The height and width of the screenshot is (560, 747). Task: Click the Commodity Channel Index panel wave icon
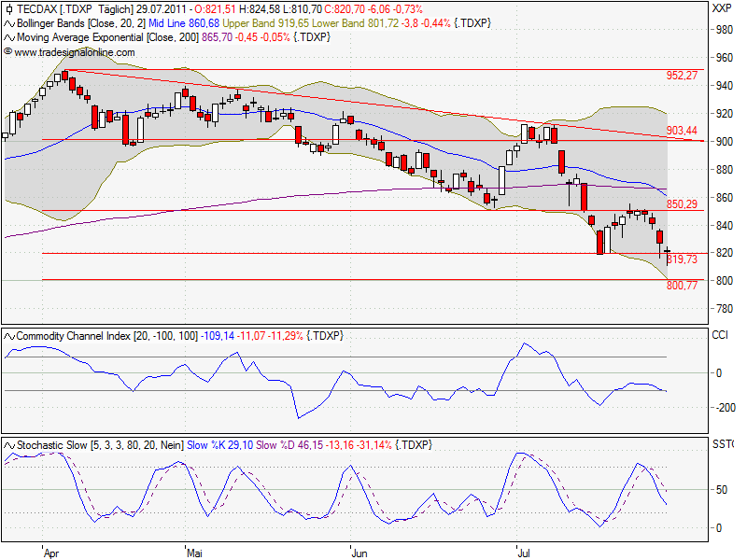pos(10,335)
